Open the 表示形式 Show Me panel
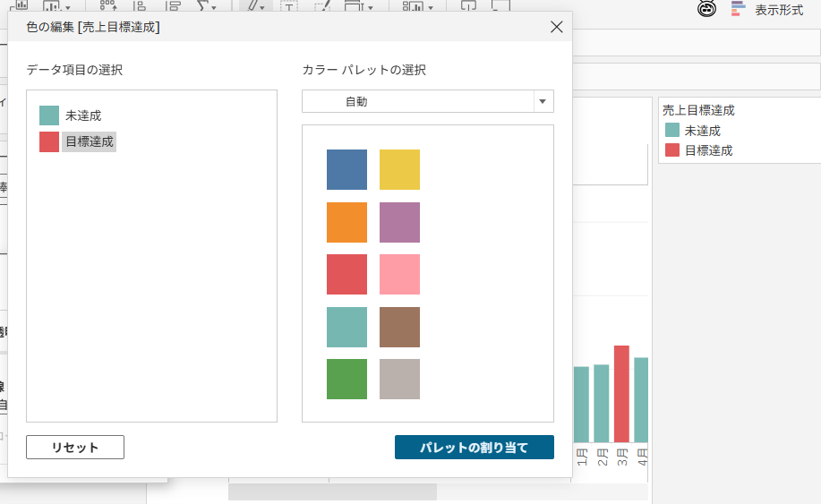Viewport: 821px width, 504px height. 767,10
